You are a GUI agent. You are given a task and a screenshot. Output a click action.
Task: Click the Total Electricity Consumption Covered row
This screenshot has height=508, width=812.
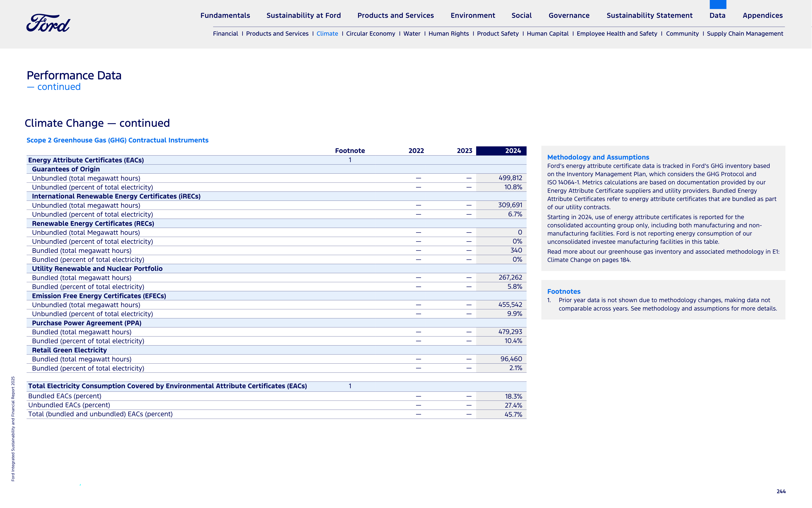pos(276,386)
